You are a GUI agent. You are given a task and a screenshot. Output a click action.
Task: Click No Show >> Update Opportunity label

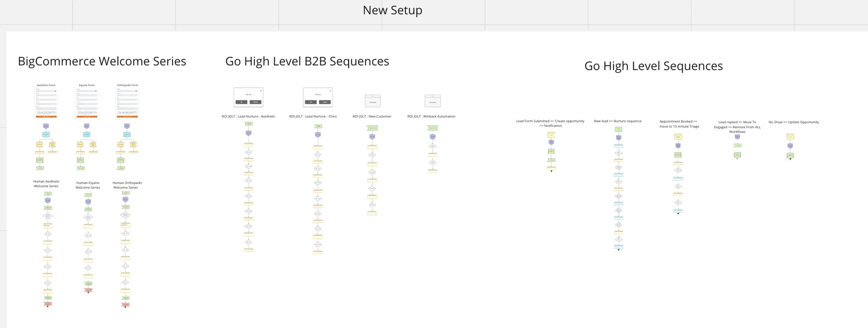pyautogui.click(x=794, y=122)
